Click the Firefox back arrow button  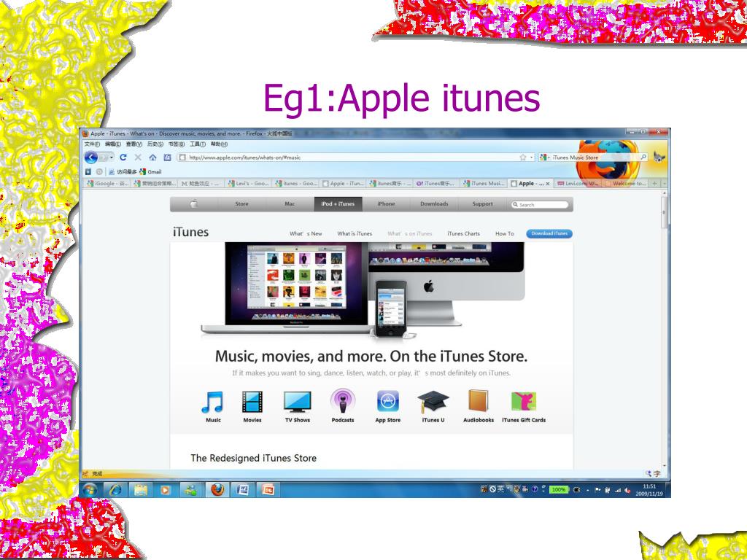pyautogui.click(x=91, y=157)
